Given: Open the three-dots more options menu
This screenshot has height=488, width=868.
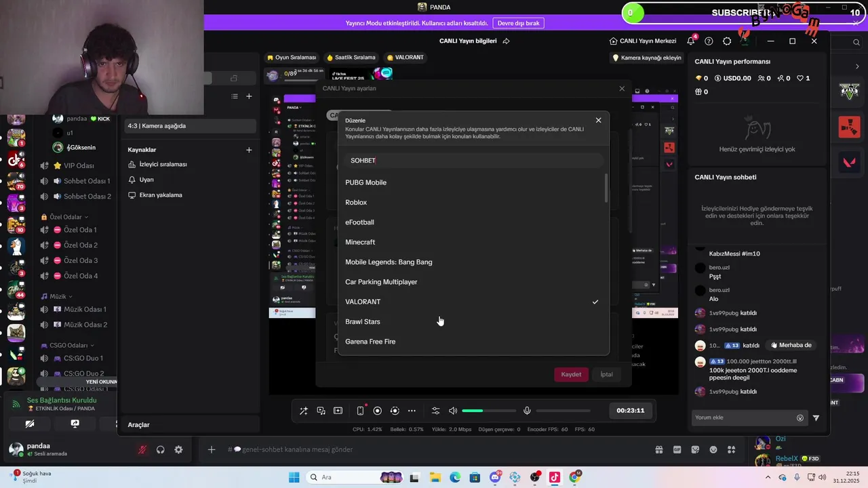Looking at the screenshot, I should (x=412, y=411).
